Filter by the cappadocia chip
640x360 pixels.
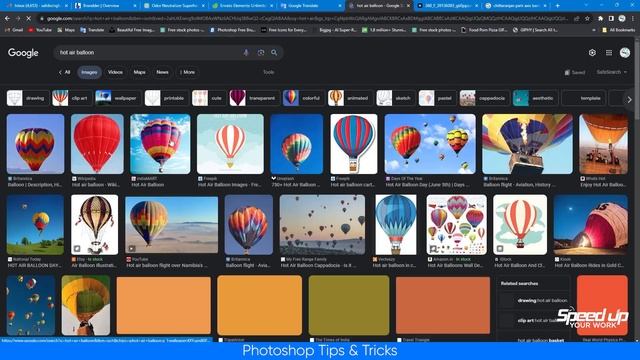[484, 98]
